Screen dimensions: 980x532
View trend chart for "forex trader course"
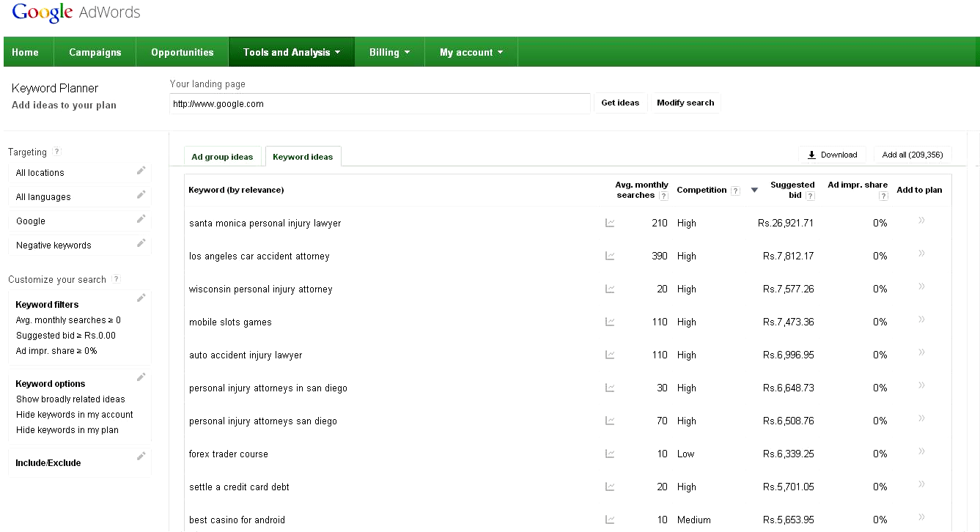[610, 453]
